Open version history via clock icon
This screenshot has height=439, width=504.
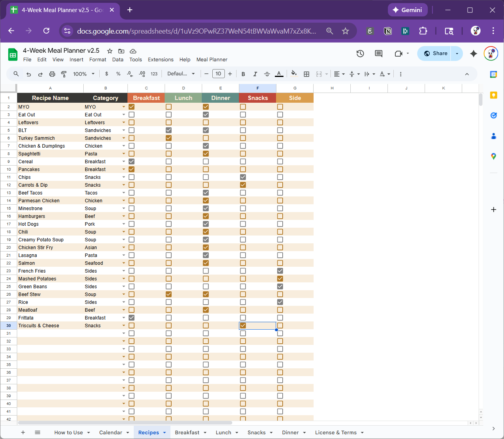pyautogui.click(x=360, y=54)
